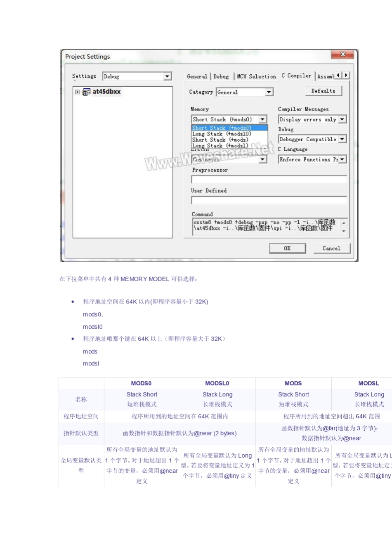Open the Debugger Compatible dropdown
The image size is (392, 555).
(342, 139)
